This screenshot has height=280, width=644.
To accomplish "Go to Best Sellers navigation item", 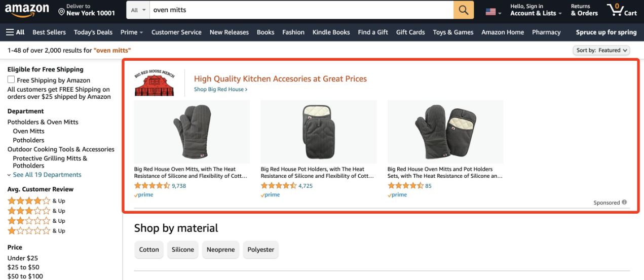I will click(49, 32).
